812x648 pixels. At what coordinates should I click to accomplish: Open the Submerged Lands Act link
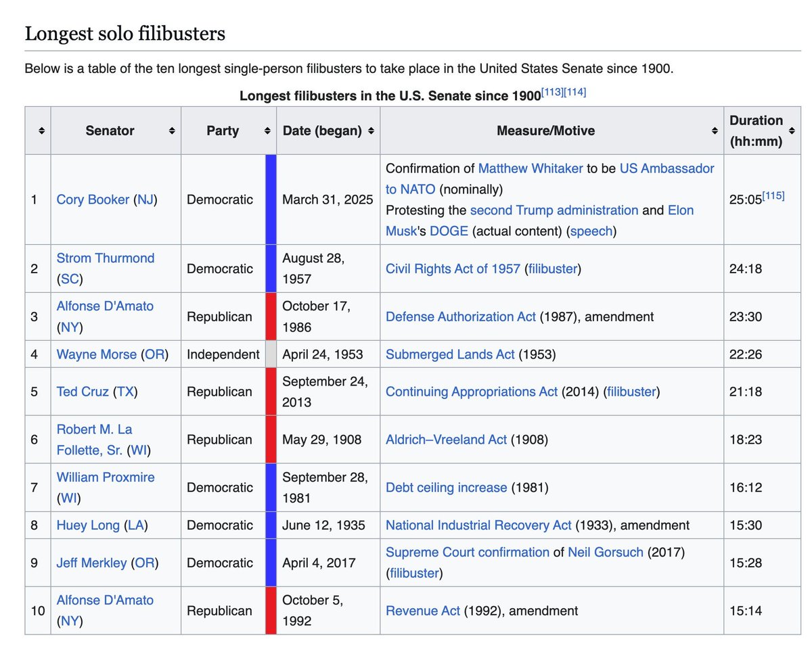(x=450, y=354)
